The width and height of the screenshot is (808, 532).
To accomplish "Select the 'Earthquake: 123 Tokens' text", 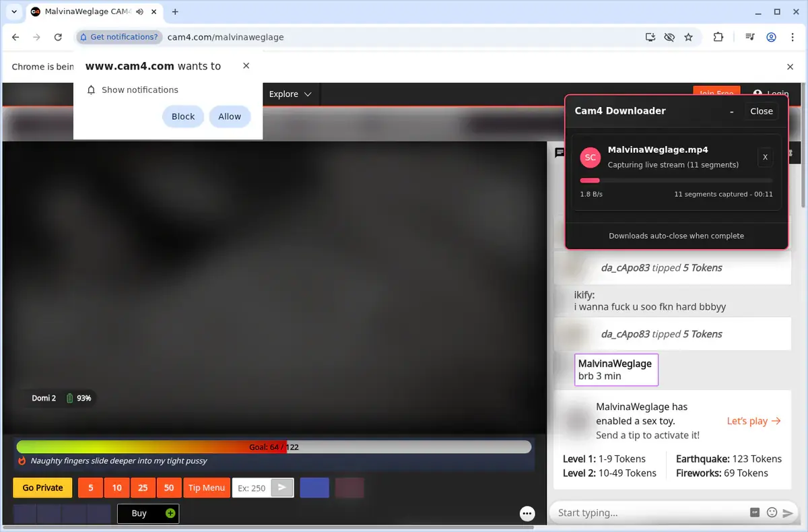I will (729, 459).
